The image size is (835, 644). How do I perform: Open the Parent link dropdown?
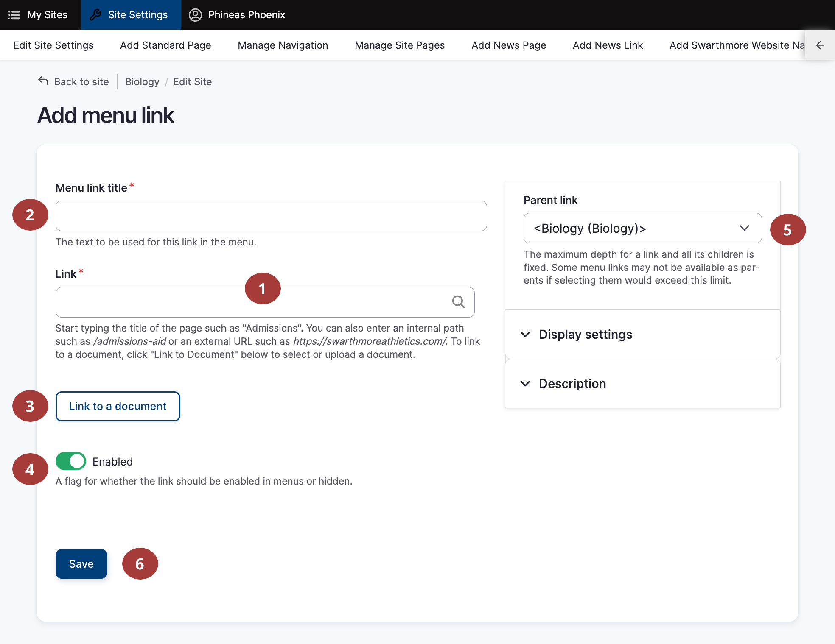(x=642, y=228)
